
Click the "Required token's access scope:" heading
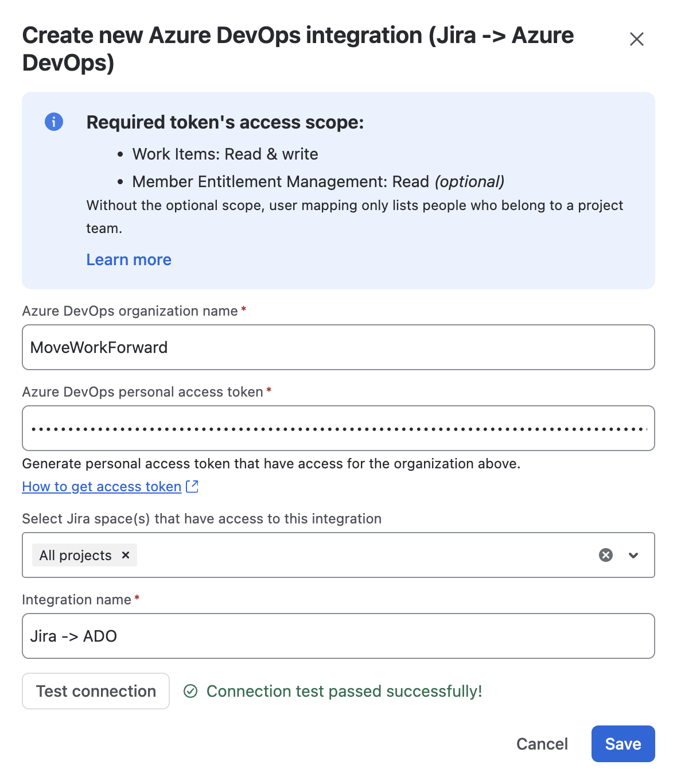(225, 122)
